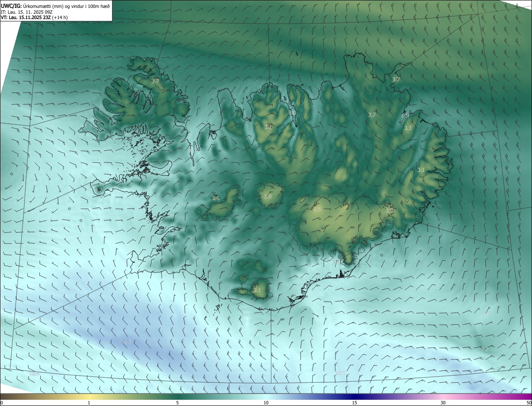Click the 11.5 value over the southwest ocean
This screenshot has height=406, width=532.
coord(126,342)
